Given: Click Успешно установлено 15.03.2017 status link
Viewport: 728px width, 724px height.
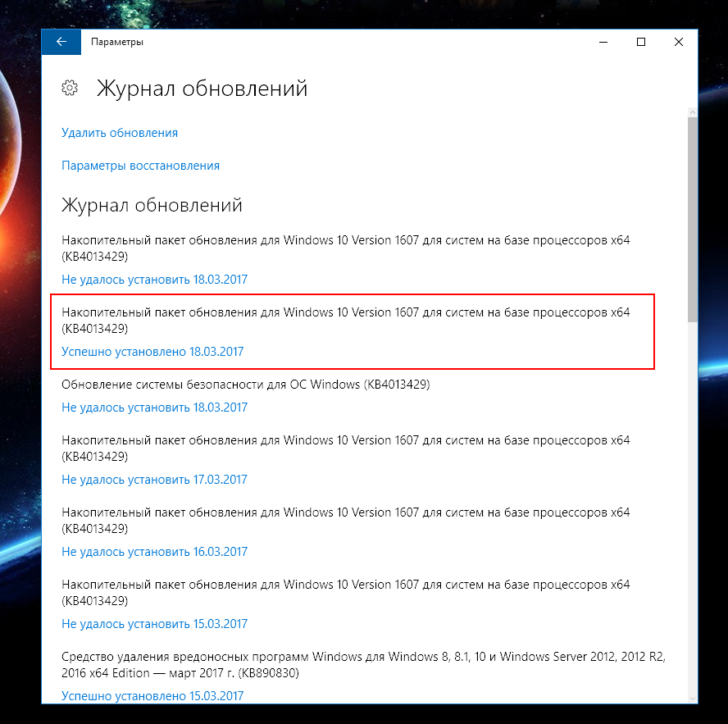Looking at the screenshot, I should tap(152, 696).
